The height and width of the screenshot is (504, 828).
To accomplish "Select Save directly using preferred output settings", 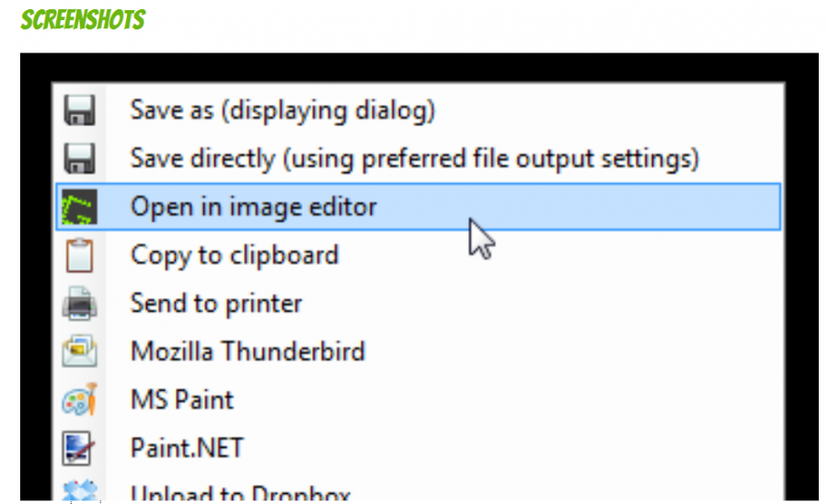I will point(415,159).
